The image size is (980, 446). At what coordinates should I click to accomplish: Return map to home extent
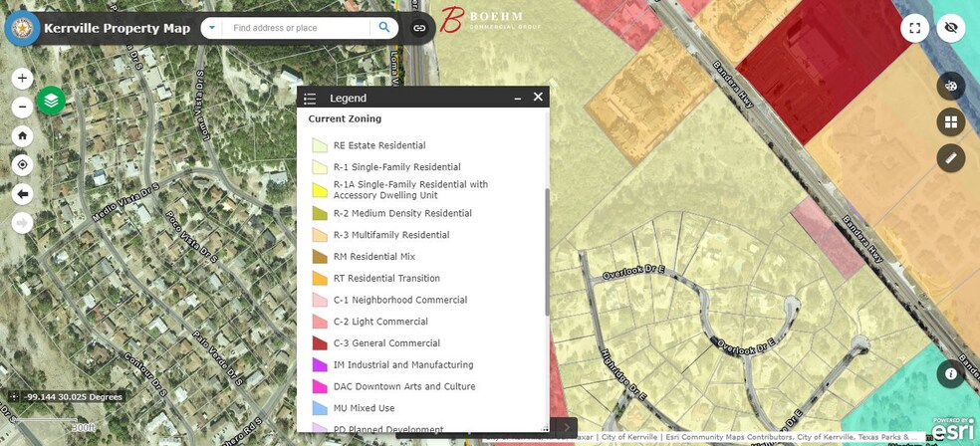[23, 136]
